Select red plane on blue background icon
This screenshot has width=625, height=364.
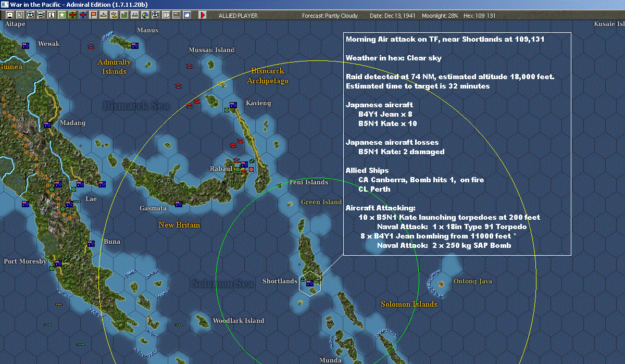click(x=83, y=15)
